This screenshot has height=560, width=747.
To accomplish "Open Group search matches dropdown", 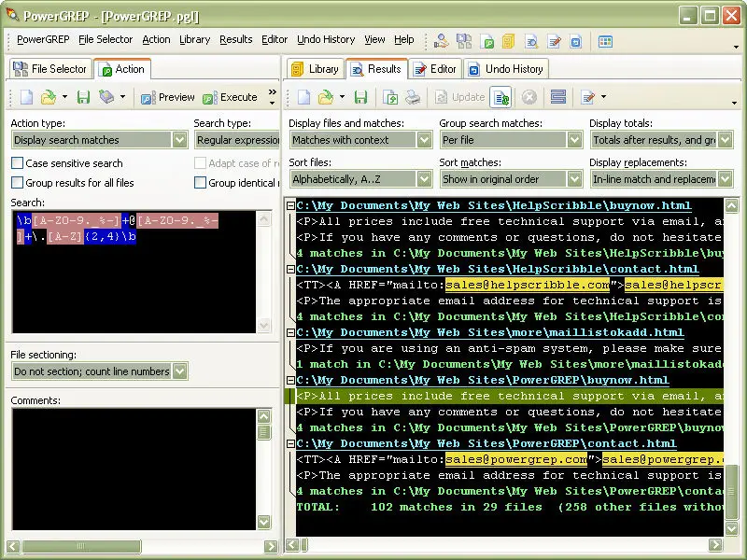I will [574, 140].
